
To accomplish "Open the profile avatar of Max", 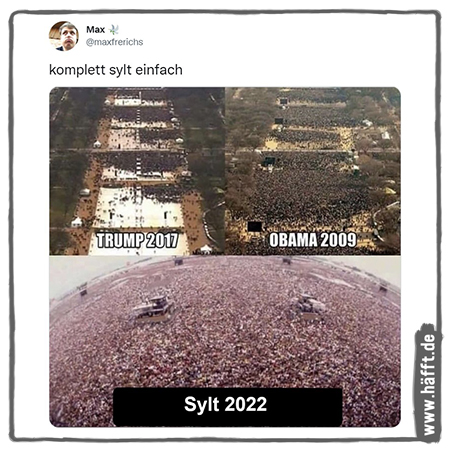I will click(x=64, y=36).
